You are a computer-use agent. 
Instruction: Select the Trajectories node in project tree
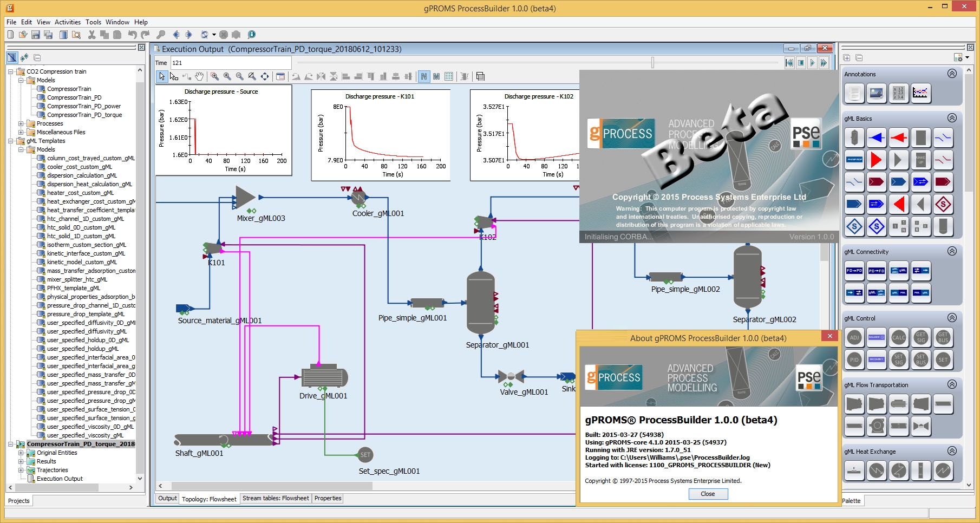[52, 470]
